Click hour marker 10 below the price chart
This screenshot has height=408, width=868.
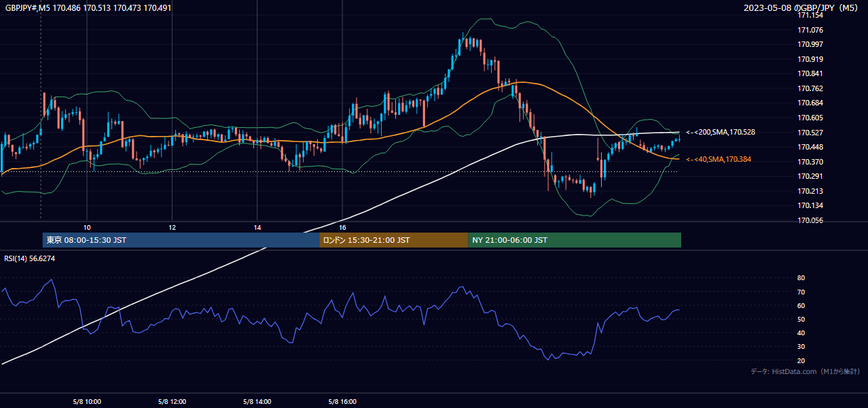[87, 227]
